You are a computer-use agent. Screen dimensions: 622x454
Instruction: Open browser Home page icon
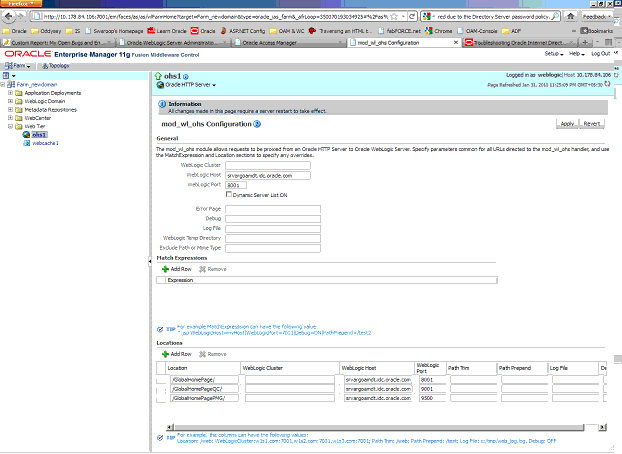570,16
